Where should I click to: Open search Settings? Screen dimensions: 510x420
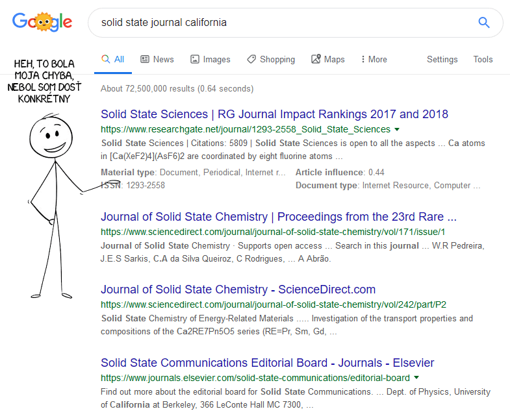coord(442,59)
